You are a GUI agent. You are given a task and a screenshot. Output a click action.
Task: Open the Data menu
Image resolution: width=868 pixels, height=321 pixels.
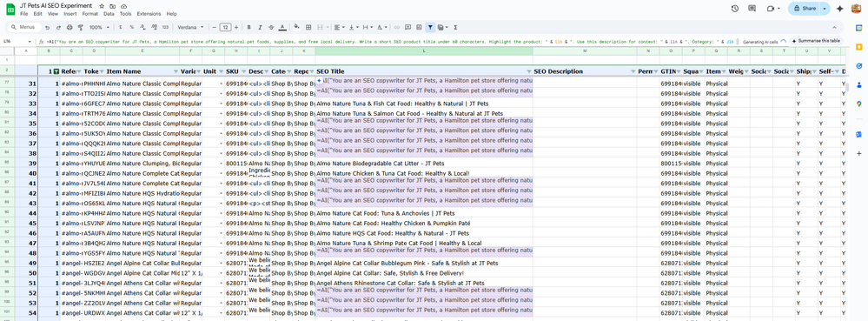tap(109, 14)
